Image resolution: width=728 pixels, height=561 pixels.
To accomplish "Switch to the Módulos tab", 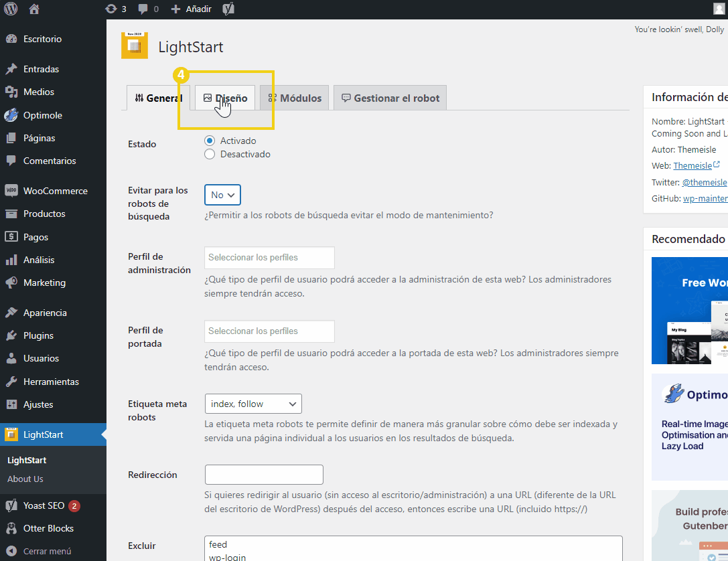I will [295, 98].
